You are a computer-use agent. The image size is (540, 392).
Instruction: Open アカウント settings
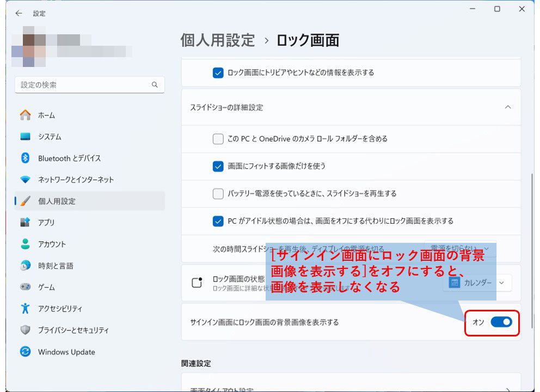(x=89, y=244)
